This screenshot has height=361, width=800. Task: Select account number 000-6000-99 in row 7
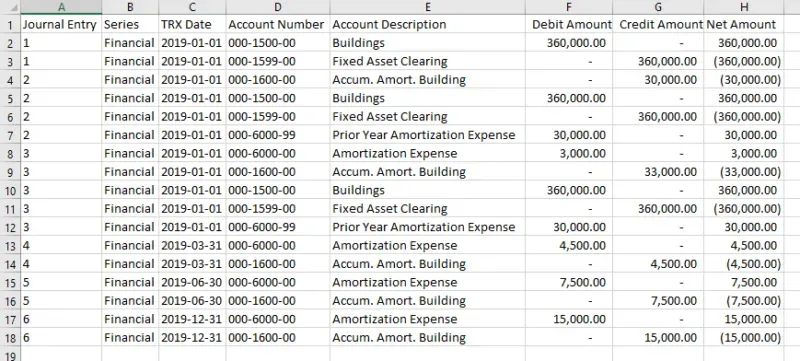coord(278,135)
